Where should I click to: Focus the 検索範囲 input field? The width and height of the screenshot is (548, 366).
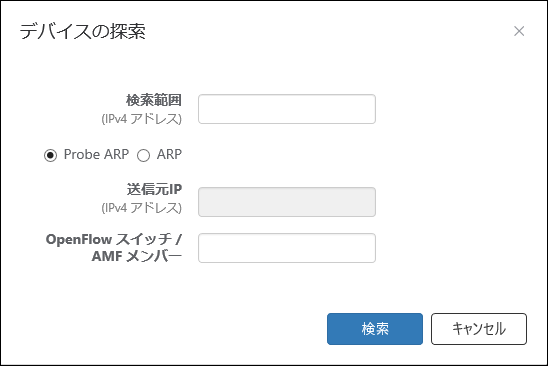(x=287, y=109)
